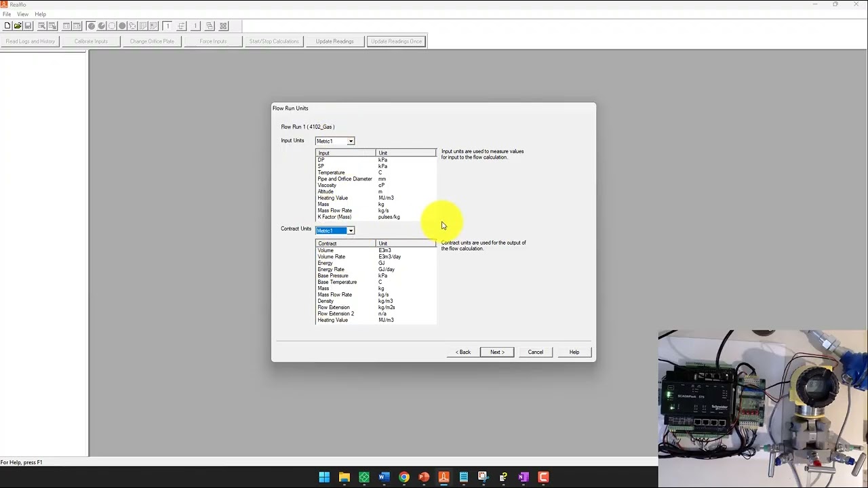Open Windows Start menu on taskbar
868x488 pixels.
(x=324, y=477)
